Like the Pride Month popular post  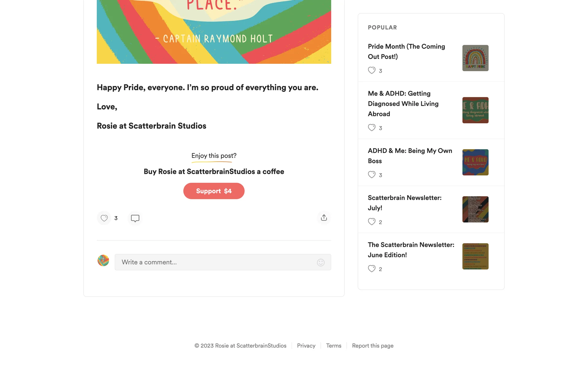pyautogui.click(x=371, y=71)
